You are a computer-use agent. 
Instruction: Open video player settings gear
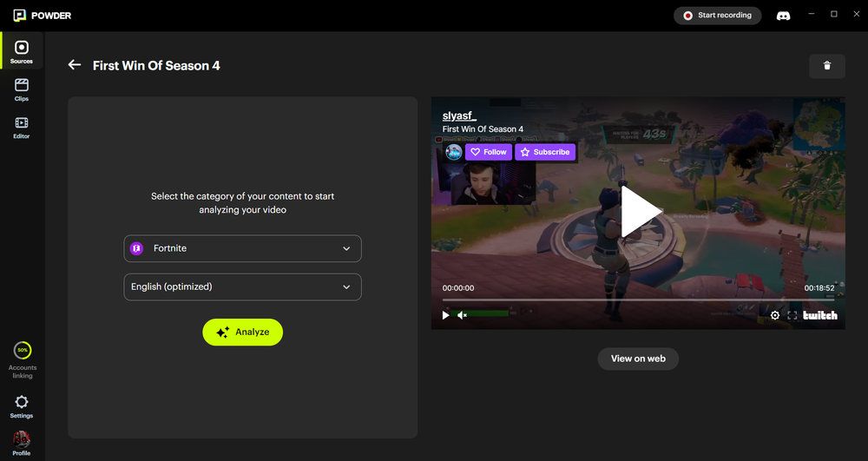point(775,315)
